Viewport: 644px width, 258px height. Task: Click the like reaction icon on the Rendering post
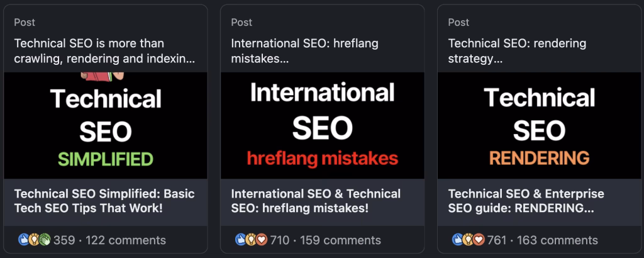click(x=458, y=240)
